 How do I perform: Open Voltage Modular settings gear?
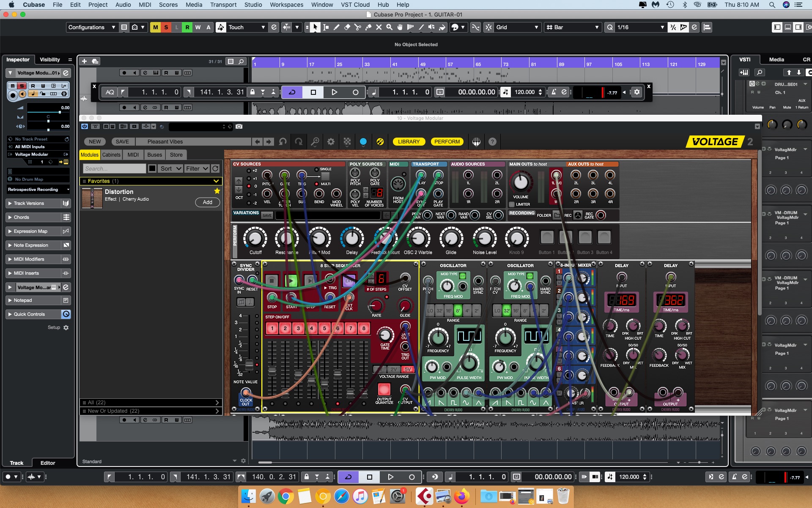pyautogui.click(x=331, y=142)
